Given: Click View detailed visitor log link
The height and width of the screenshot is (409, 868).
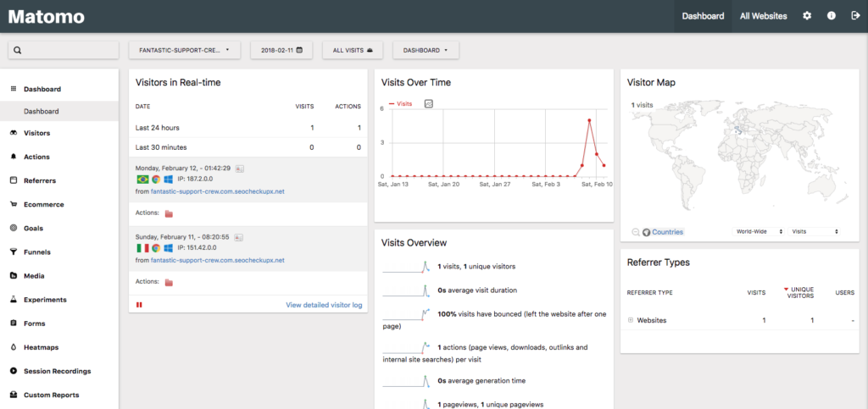Looking at the screenshot, I should (324, 305).
